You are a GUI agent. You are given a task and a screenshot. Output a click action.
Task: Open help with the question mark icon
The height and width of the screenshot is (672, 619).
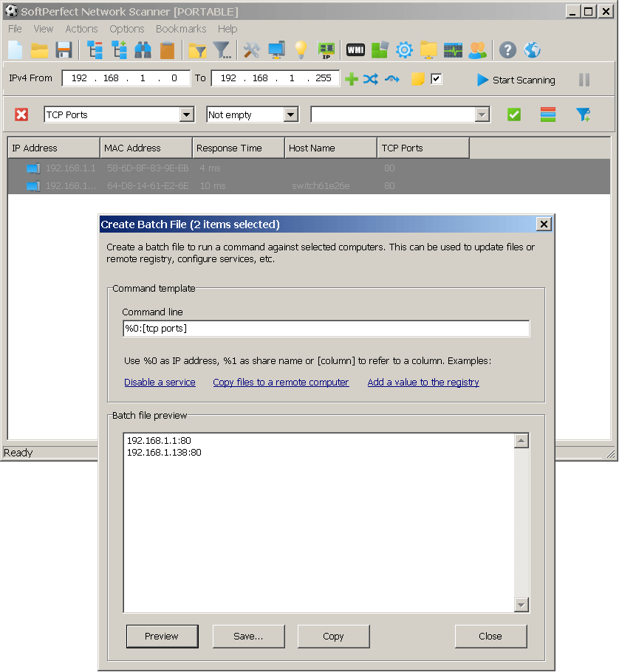[x=507, y=50]
